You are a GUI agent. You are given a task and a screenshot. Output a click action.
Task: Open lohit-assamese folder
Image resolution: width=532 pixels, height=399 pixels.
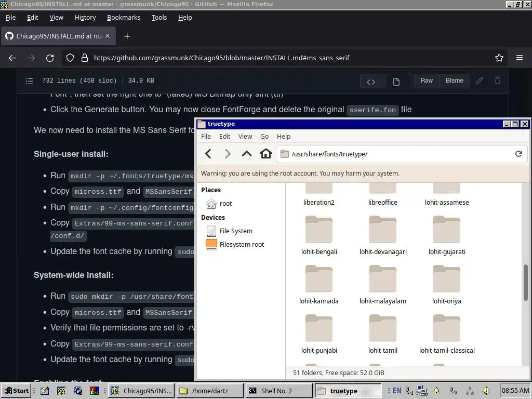pos(447,195)
